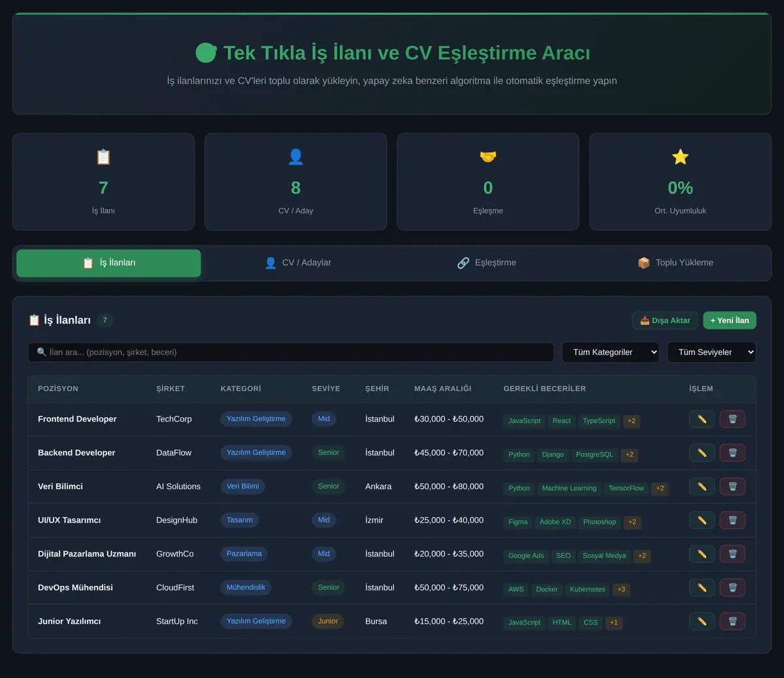Click the Kubernetes skill tag
The height and width of the screenshot is (678, 784).
click(x=587, y=590)
